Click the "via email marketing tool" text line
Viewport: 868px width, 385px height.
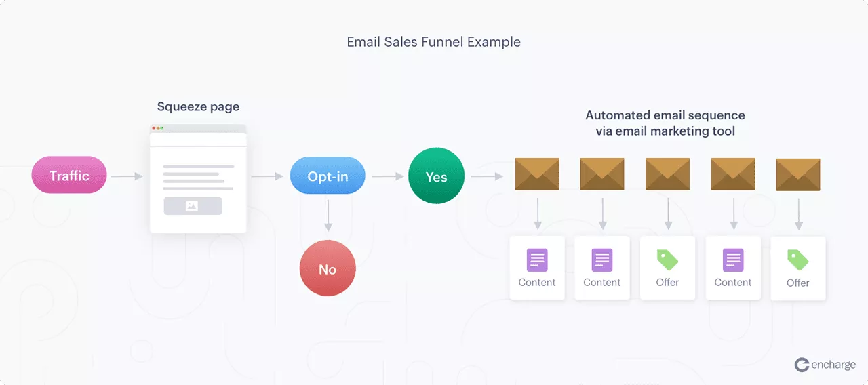[x=665, y=131]
